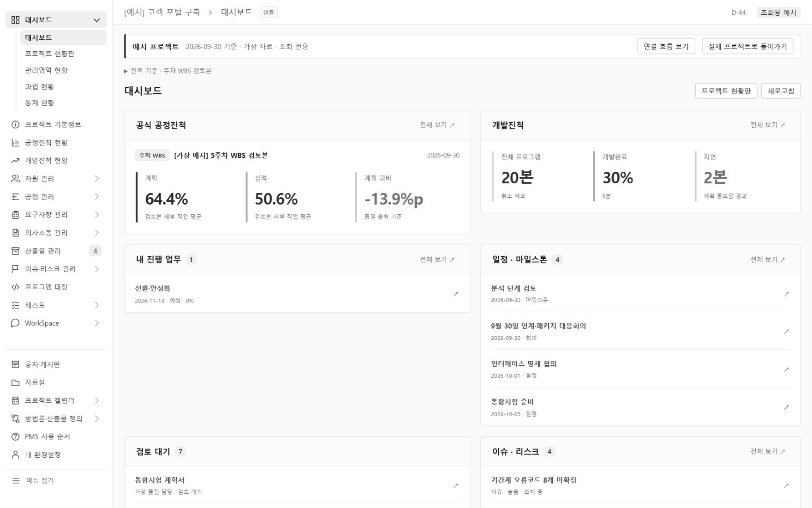The height and width of the screenshot is (508, 812).
Task: Click the 이슈·리스크 관리 flag icon
Action: point(16,269)
